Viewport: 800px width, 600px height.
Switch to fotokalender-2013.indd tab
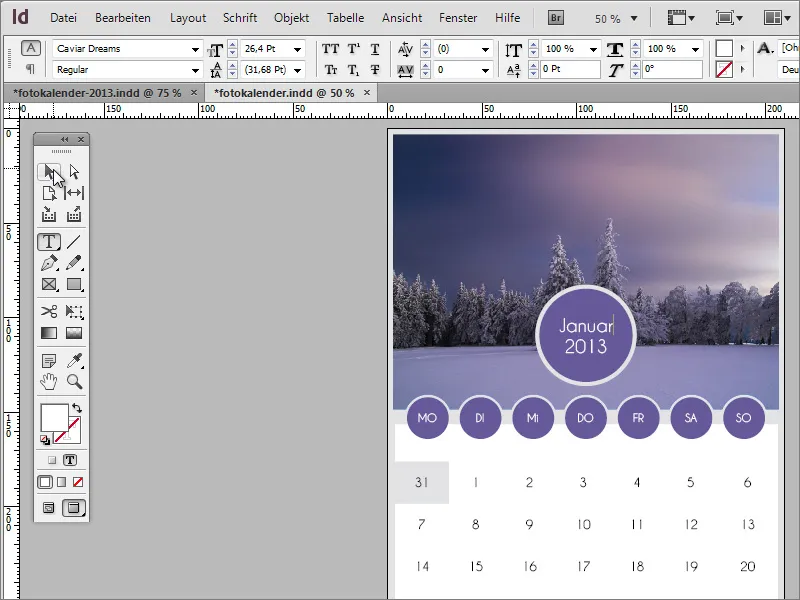click(97, 93)
